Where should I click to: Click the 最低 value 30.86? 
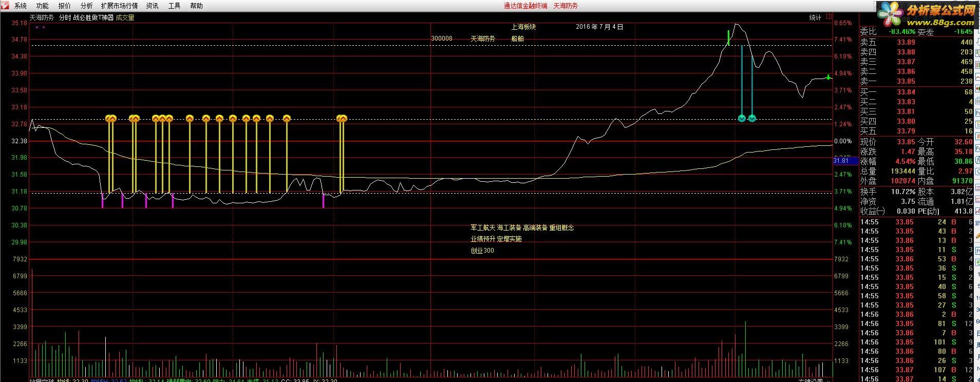click(964, 161)
